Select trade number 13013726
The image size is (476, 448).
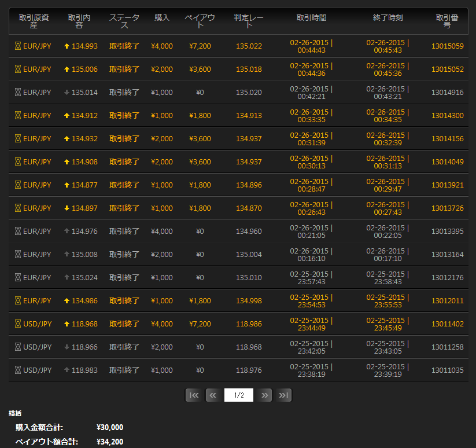[448, 208]
